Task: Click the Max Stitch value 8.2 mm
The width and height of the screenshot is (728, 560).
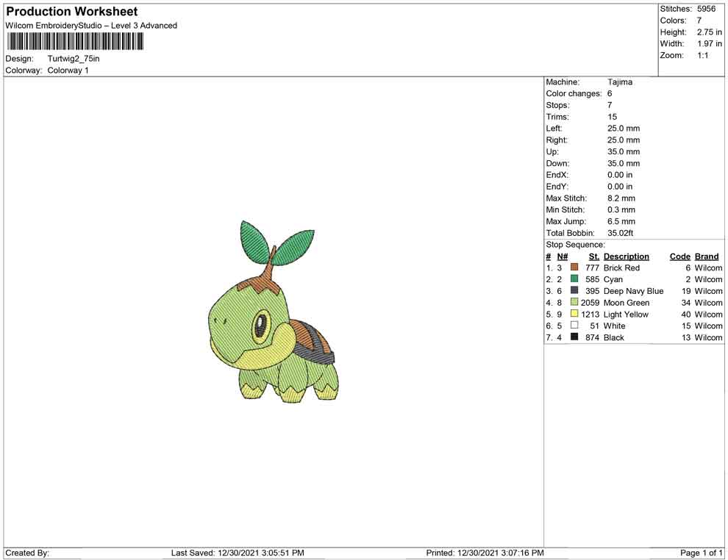Action: pos(621,198)
